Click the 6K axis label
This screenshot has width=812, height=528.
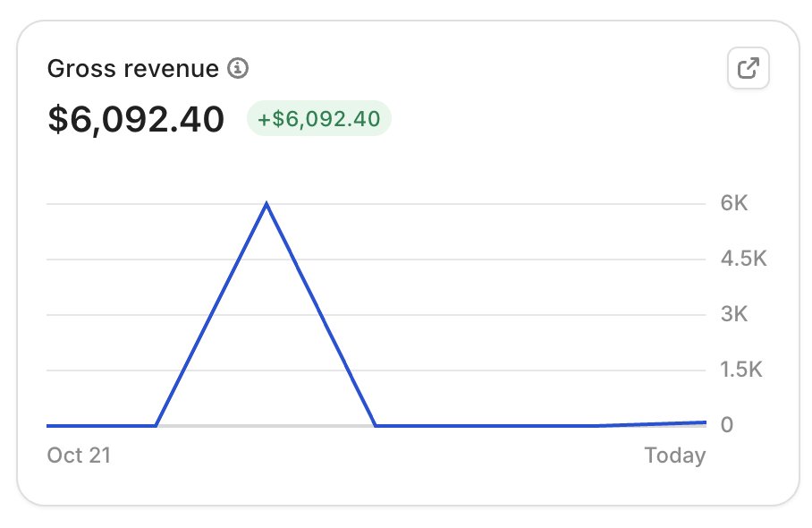point(734,203)
